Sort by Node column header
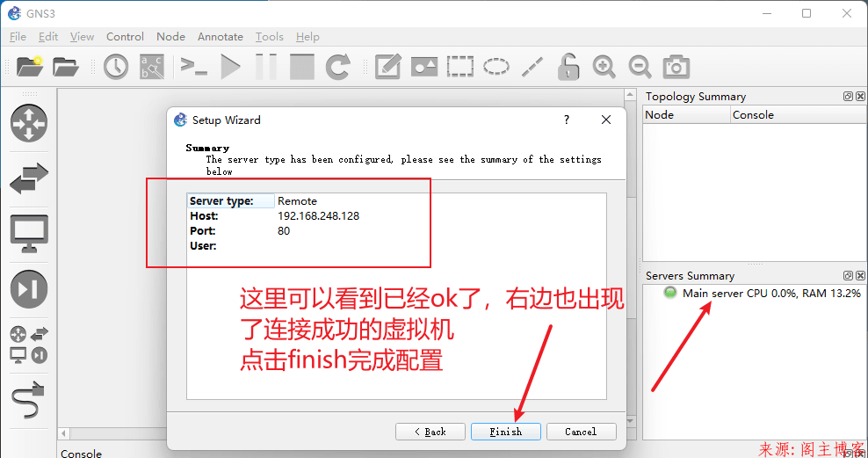Image resolution: width=868 pixels, height=458 pixels. click(686, 114)
